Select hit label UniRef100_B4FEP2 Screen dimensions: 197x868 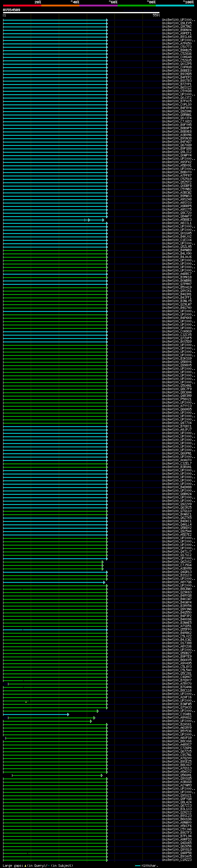tap(176, 78)
